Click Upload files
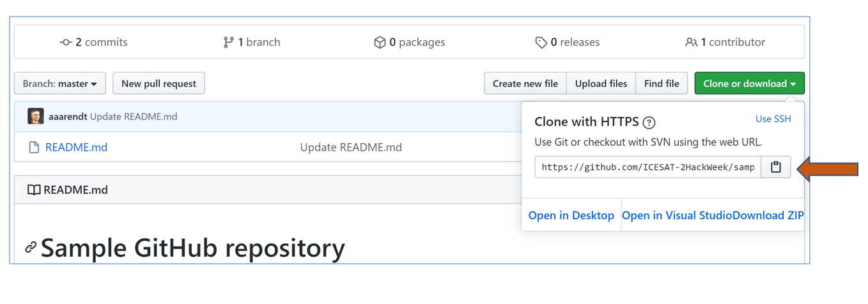The width and height of the screenshot is (868, 304). point(601,84)
